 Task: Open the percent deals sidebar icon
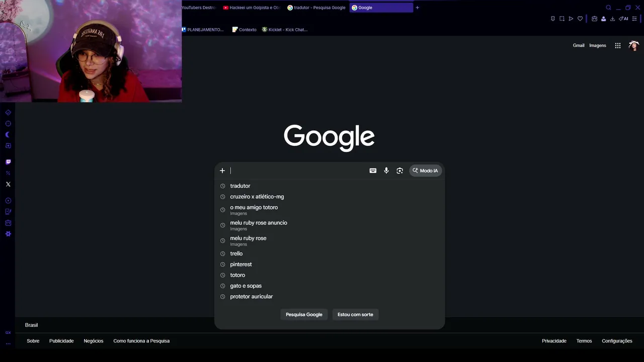click(8, 173)
